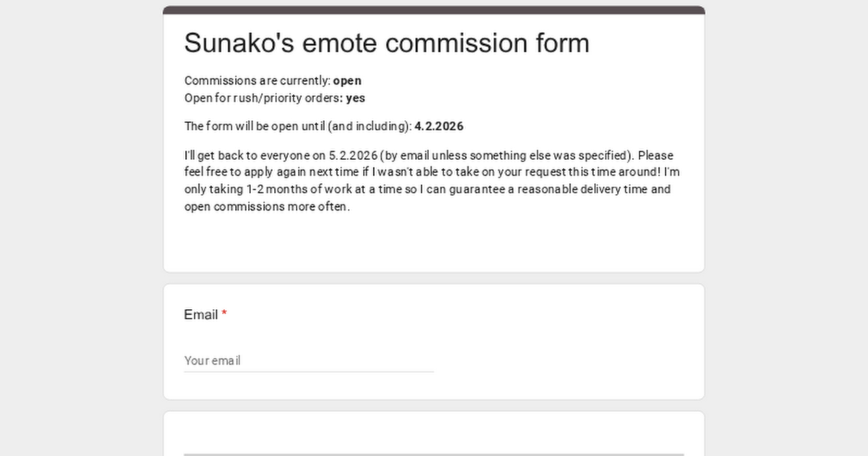This screenshot has width=868, height=456.
Task: Click the '5.2.2026' reply date in paragraph
Action: point(353,155)
